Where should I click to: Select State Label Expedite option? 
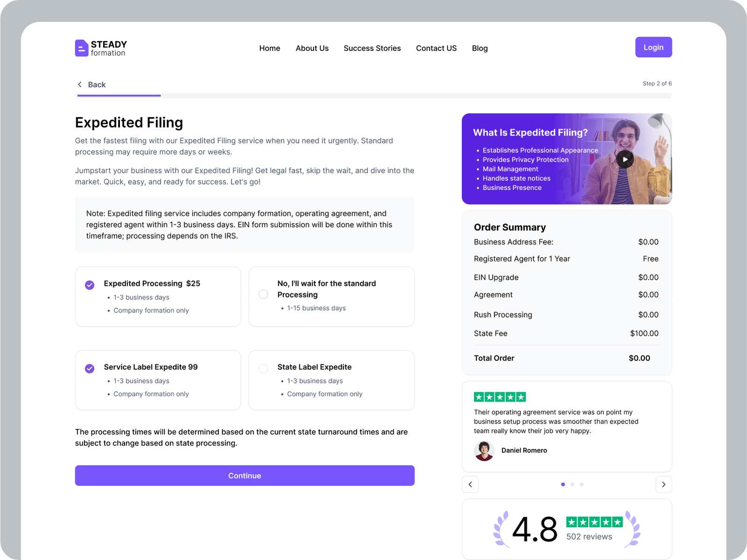[263, 369]
